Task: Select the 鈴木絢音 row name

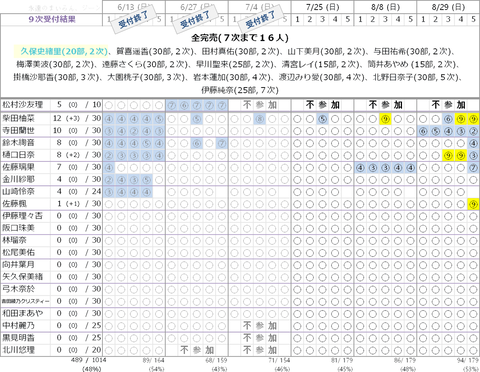Action: (x=18, y=143)
